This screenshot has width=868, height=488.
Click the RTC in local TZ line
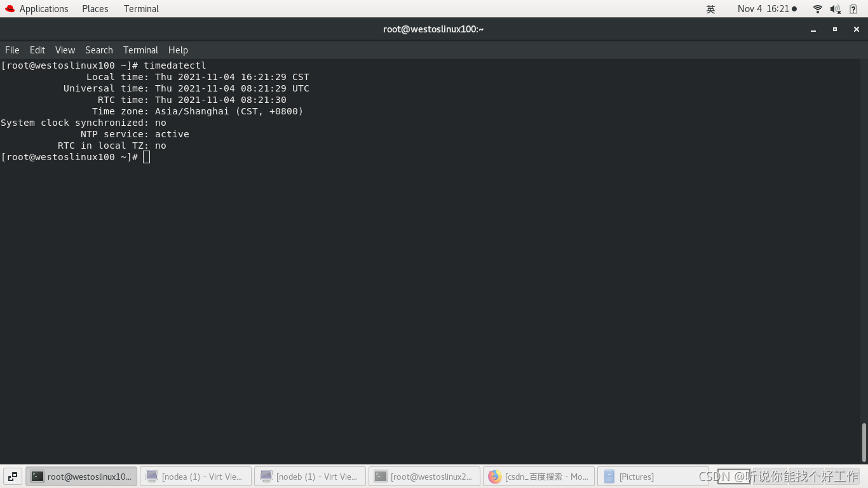112,146
